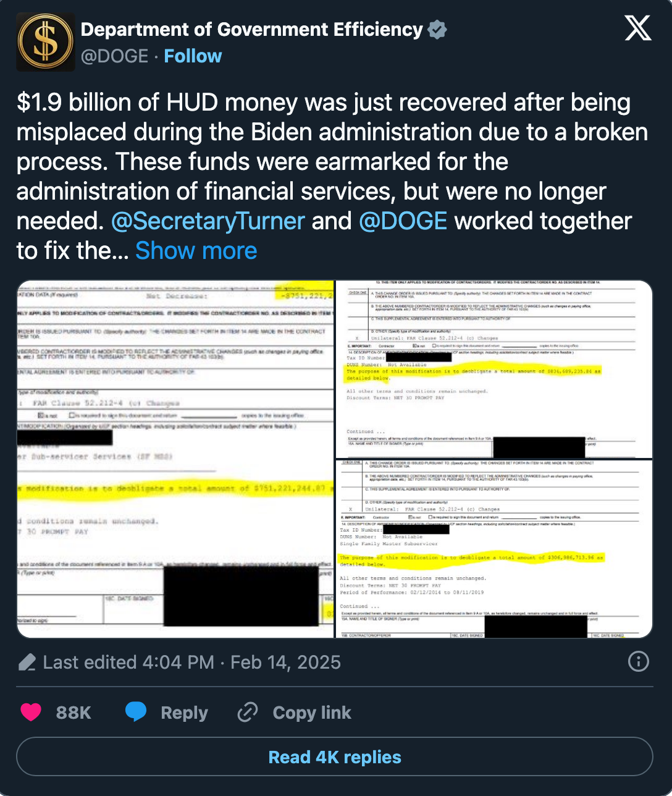Click the blue reply speech bubble icon
Image resolution: width=672 pixels, height=796 pixels.
[x=136, y=713]
